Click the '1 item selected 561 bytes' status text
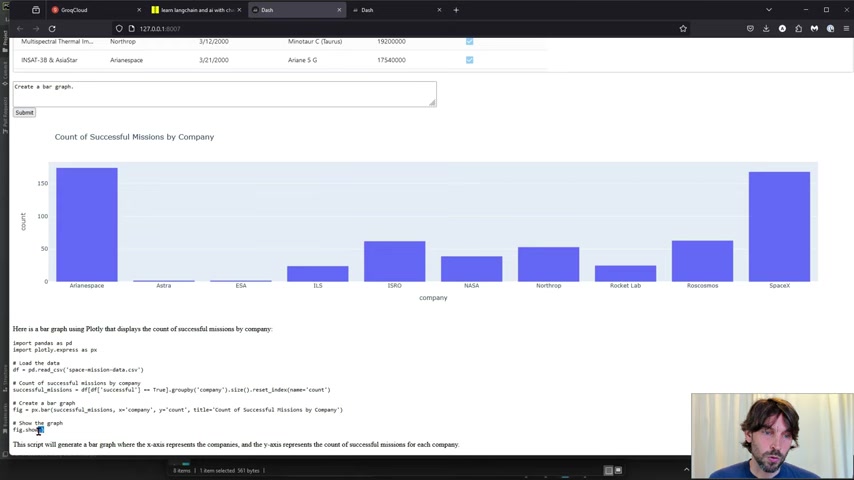The width and height of the screenshot is (854, 480). (x=229, y=471)
